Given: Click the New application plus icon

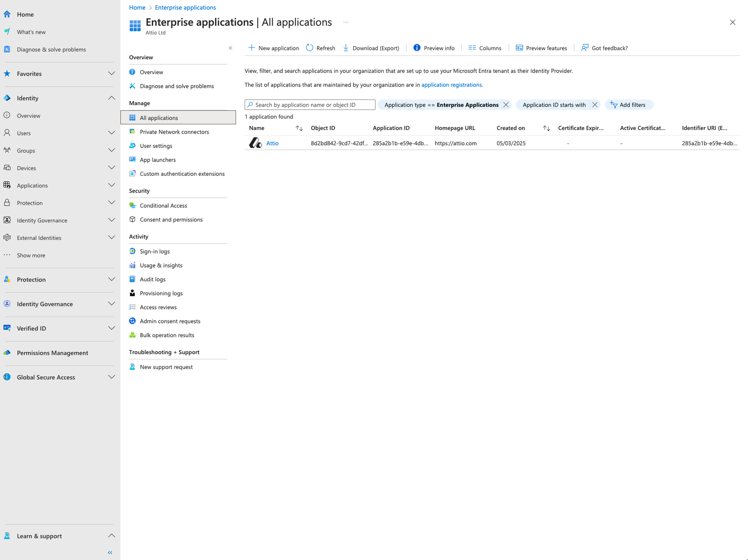Looking at the screenshot, I should (251, 48).
